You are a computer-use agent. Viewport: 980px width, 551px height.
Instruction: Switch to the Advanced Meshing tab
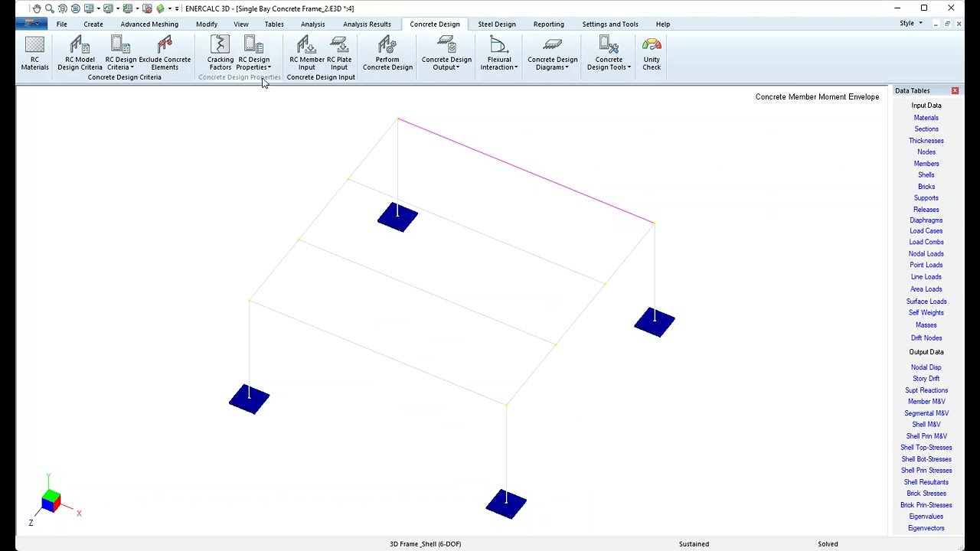pyautogui.click(x=149, y=24)
